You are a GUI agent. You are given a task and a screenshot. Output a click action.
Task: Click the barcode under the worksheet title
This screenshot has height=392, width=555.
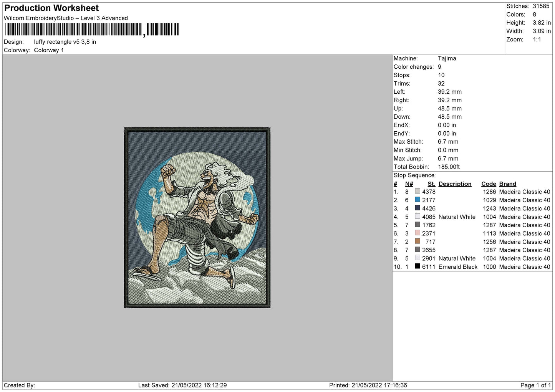[92, 30]
